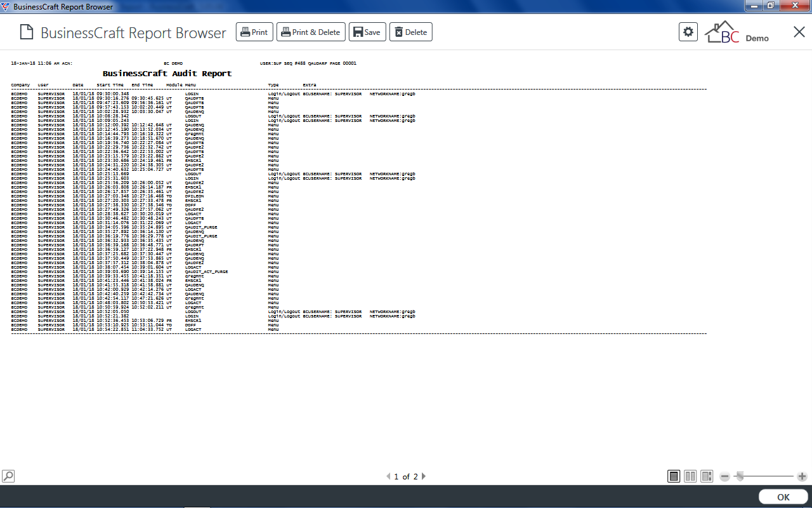Maximize the Report Browser window
812x508 pixels.
point(770,6)
